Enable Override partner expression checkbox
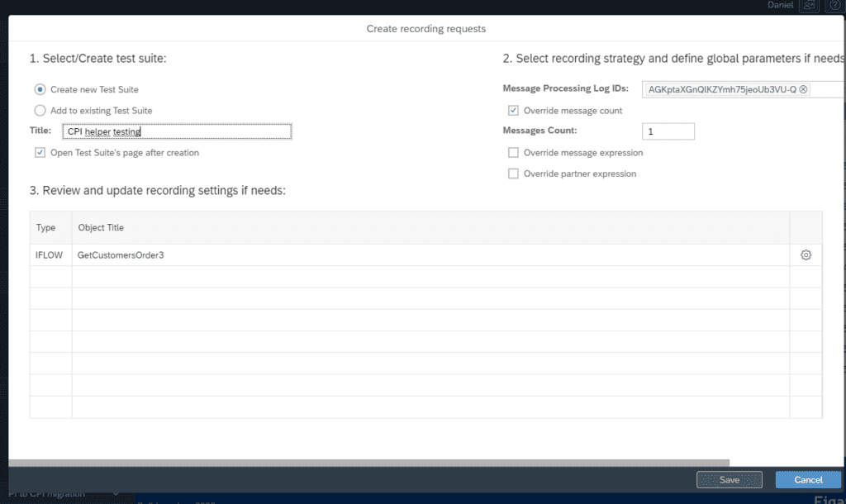Image resolution: width=846 pixels, height=504 pixels. (x=513, y=174)
